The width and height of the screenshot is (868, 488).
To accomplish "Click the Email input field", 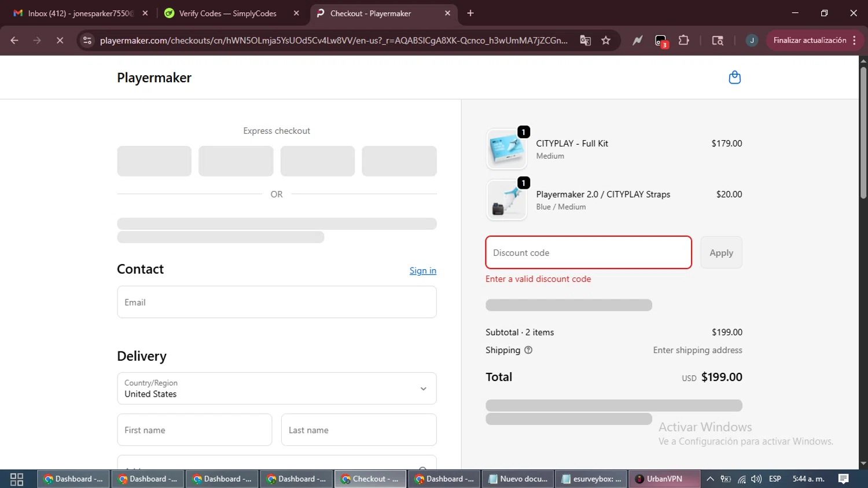I will pyautogui.click(x=277, y=302).
